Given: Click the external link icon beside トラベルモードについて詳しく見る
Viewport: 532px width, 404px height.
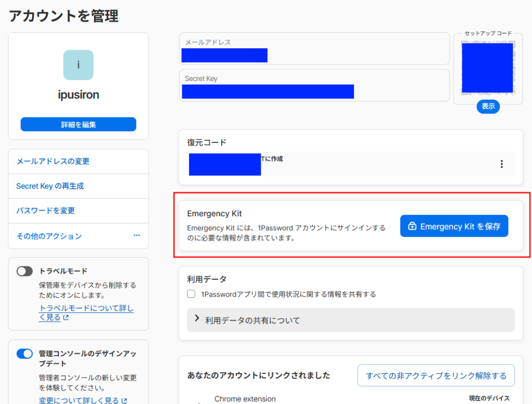Looking at the screenshot, I should pos(66,317).
